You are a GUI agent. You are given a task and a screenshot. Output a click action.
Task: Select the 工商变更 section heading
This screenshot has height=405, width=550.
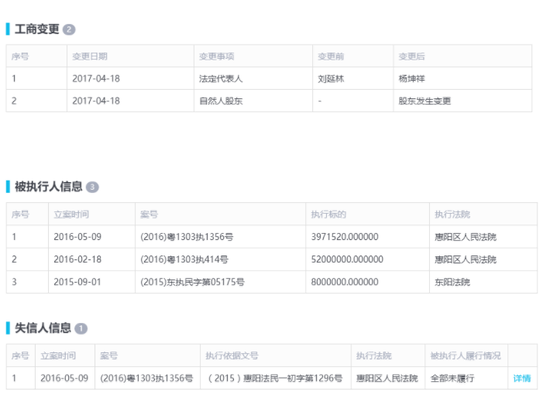point(37,29)
